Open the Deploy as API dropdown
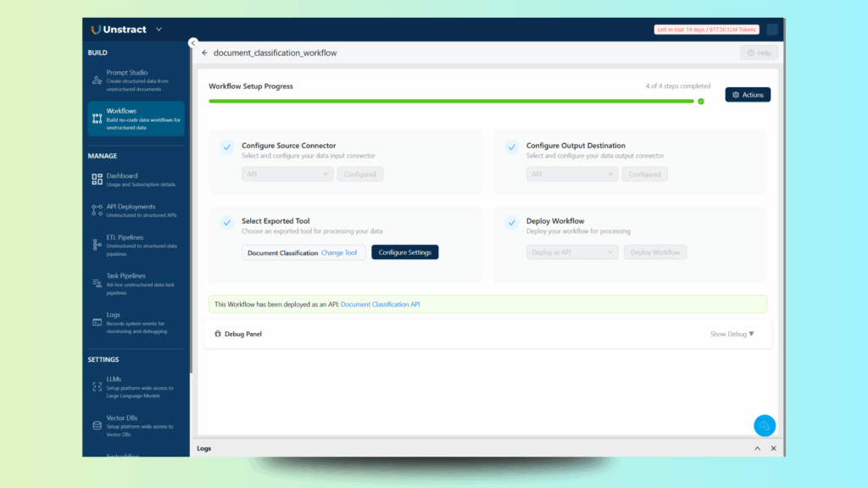The width and height of the screenshot is (868, 488). pyautogui.click(x=572, y=252)
